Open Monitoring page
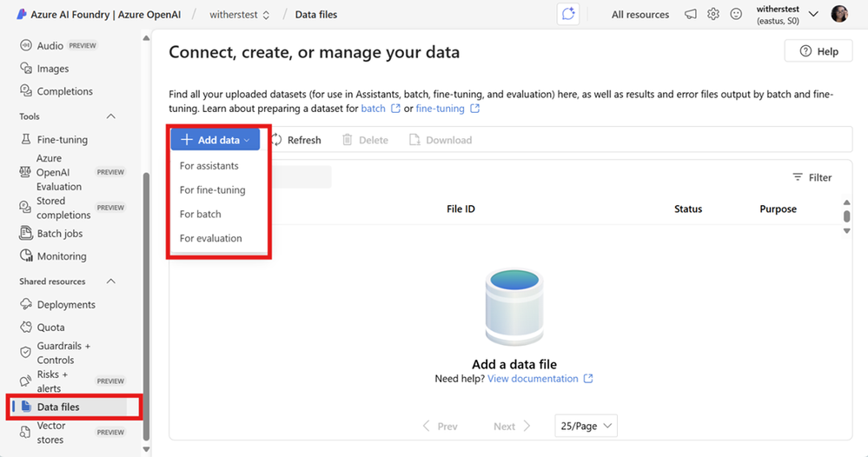 tap(62, 256)
